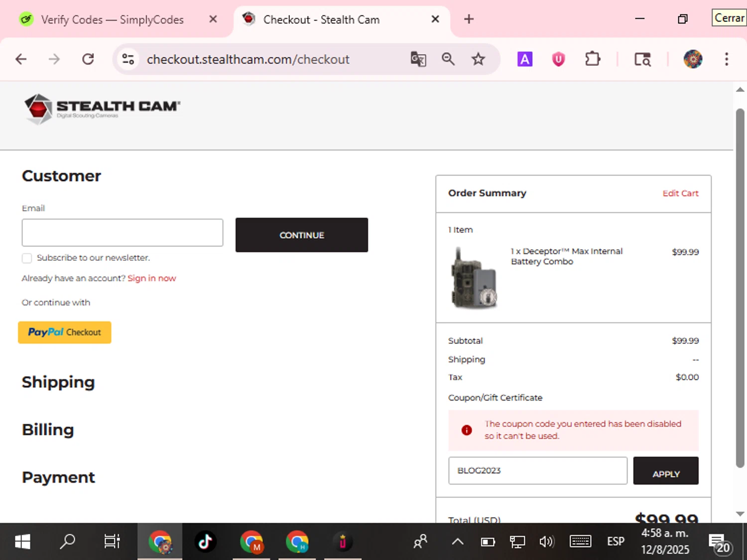Screen dimensions: 747x560
Task: Select the Checkout - Stealth Cam tab
Action: pos(321,19)
